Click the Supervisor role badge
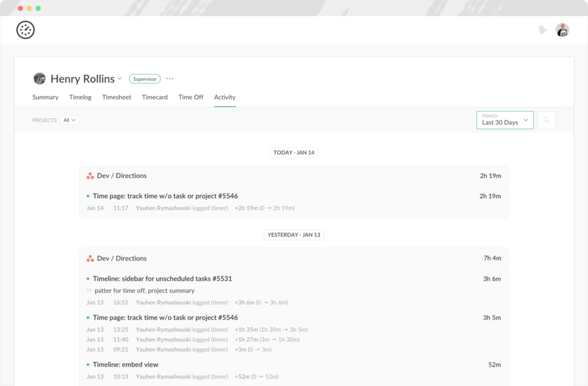The height and width of the screenshot is (386, 588). (x=144, y=79)
